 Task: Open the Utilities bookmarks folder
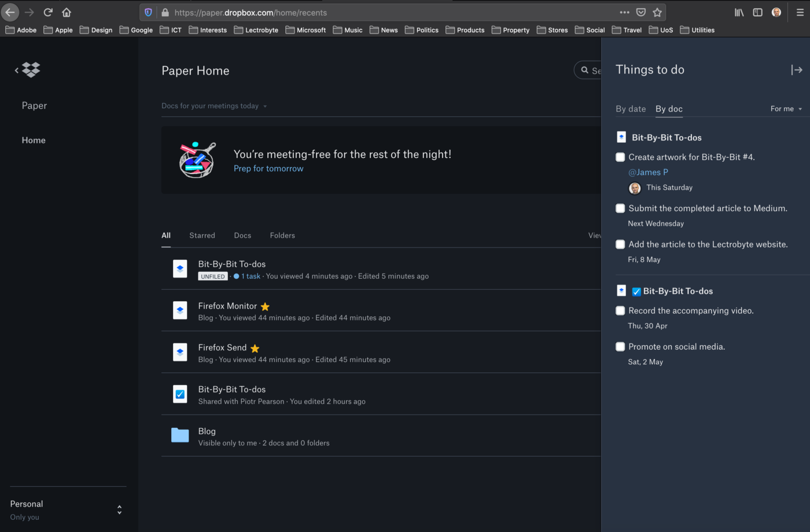pos(697,30)
